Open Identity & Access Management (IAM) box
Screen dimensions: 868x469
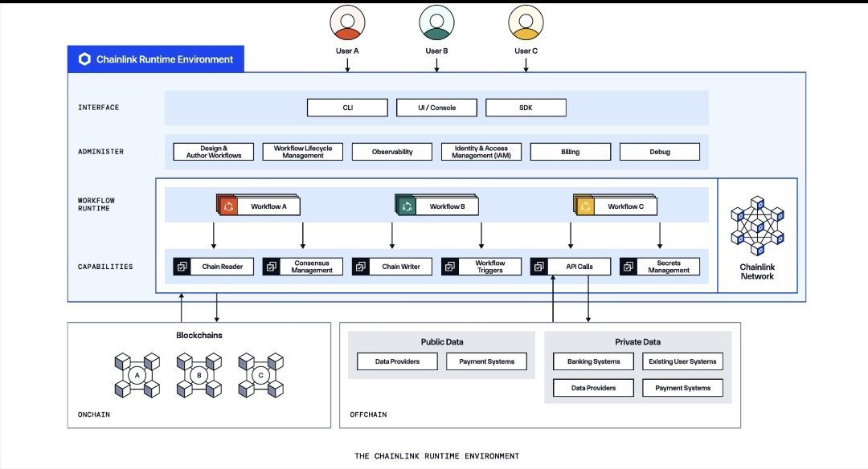tap(481, 152)
